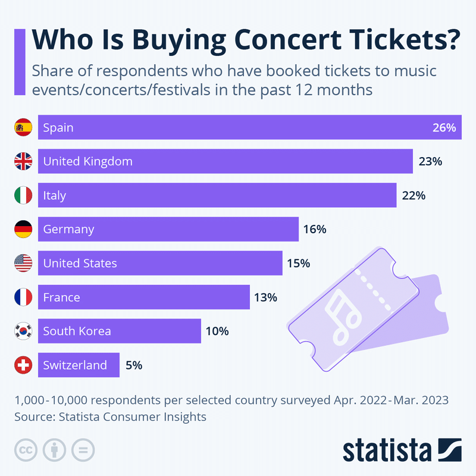This screenshot has width=476, height=476.
Task: Click the no-derivatives equals license icon
Action: tap(83, 450)
